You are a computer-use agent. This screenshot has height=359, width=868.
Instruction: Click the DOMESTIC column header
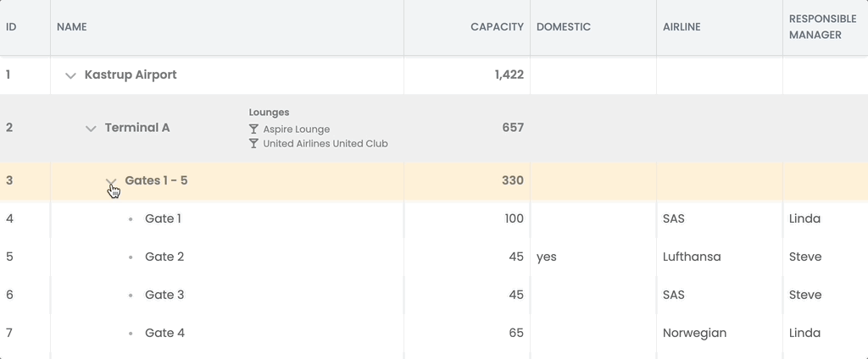point(593,27)
